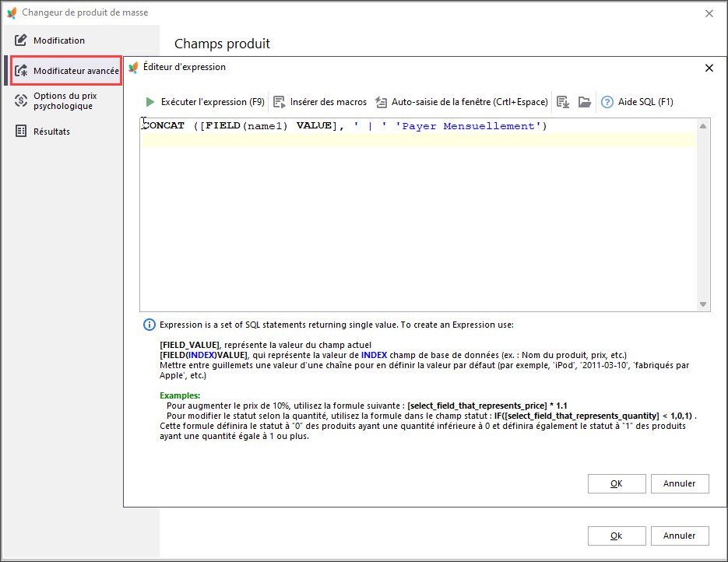The width and height of the screenshot is (728, 562).
Task: Open Aide SQL (F1) help
Action: (x=637, y=102)
